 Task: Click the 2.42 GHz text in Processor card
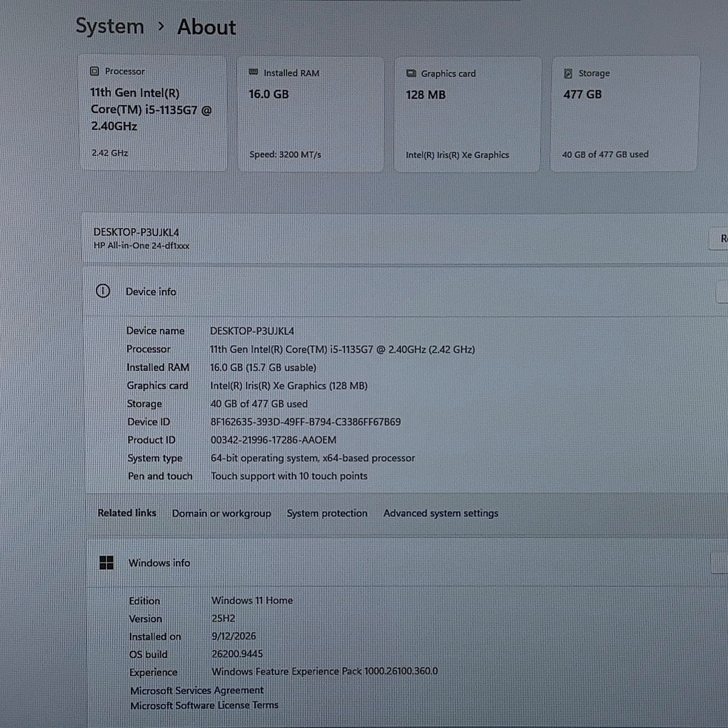point(110,153)
